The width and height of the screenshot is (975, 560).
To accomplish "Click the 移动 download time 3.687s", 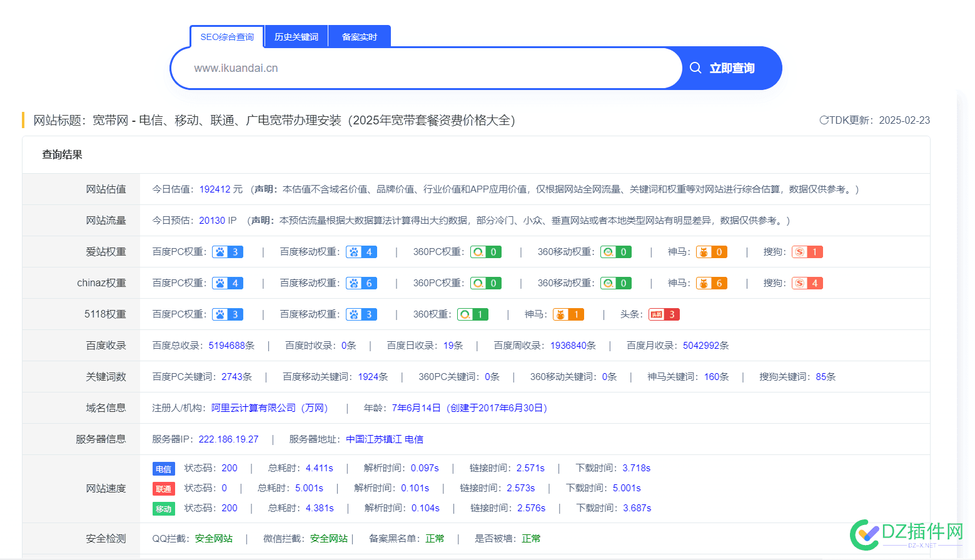I will (637, 507).
